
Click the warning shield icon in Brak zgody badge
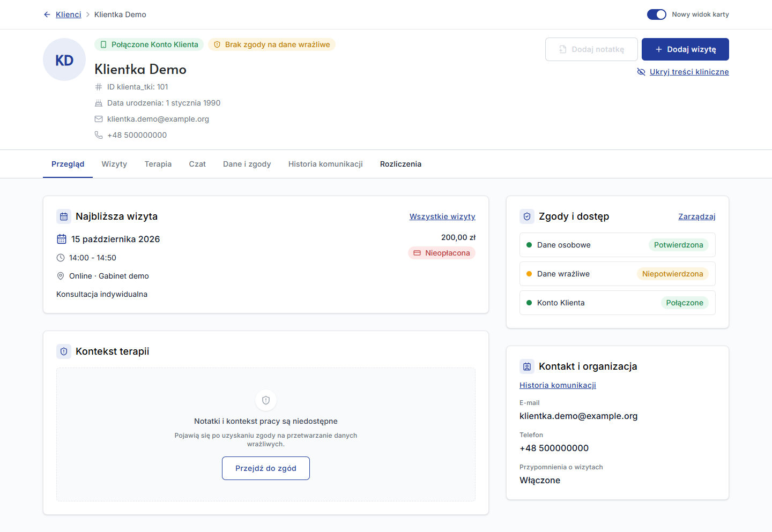[x=217, y=44]
